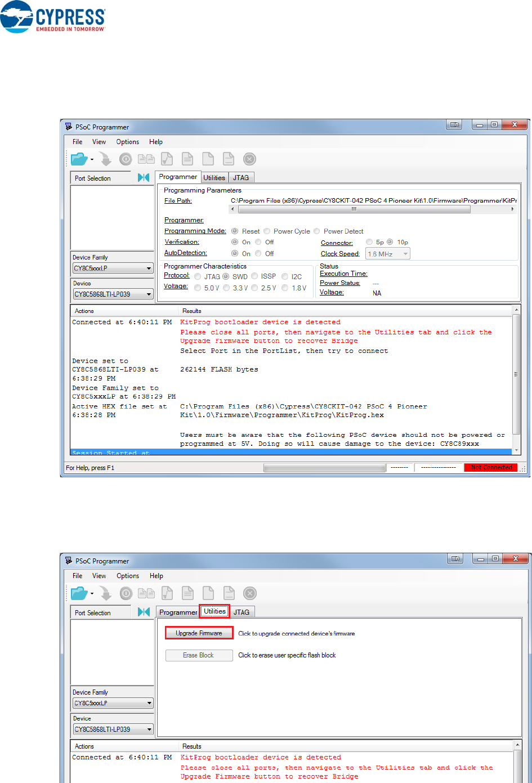Open Options menu in upper window
532x783 pixels.
[x=127, y=142]
